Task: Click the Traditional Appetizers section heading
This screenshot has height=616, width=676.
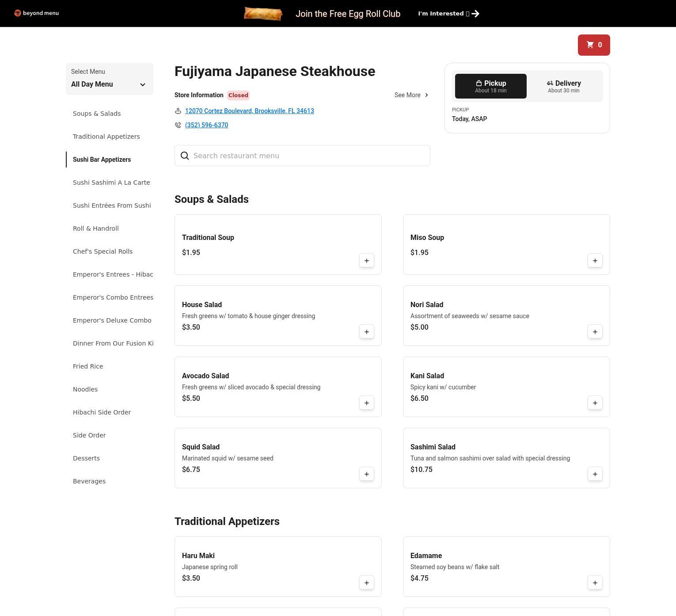Action: coord(227,521)
